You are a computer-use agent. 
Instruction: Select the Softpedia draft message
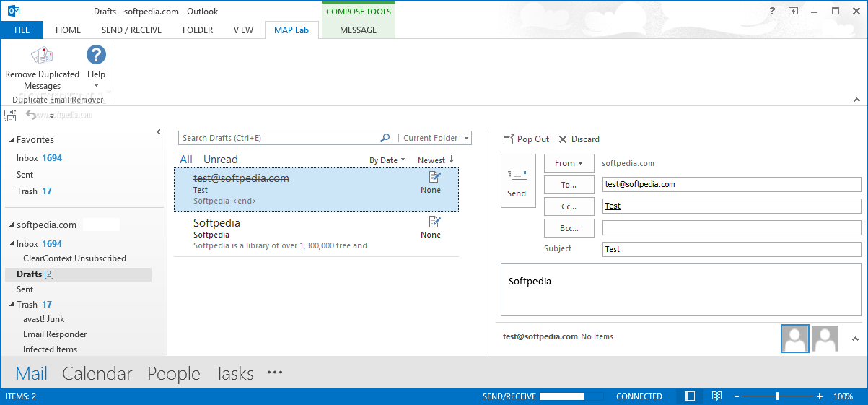click(317, 234)
